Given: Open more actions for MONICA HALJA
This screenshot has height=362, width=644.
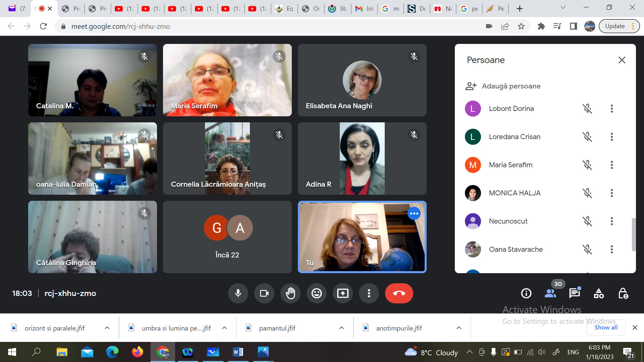Looking at the screenshot, I should click(x=612, y=193).
